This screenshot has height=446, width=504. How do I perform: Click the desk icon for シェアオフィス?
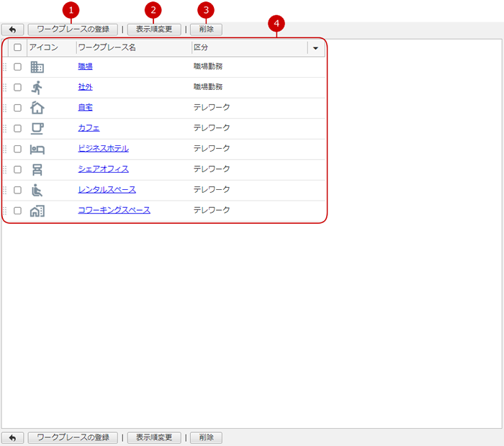tap(37, 170)
